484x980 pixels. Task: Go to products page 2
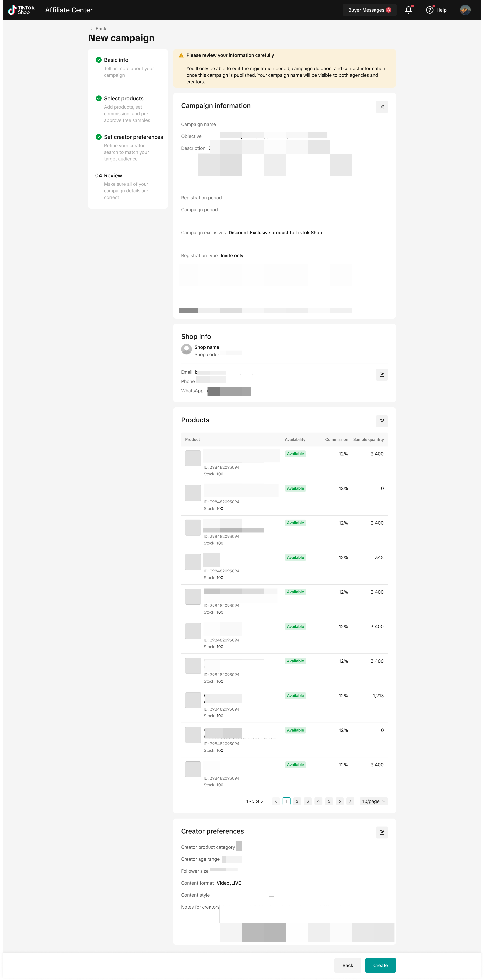[297, 801]
